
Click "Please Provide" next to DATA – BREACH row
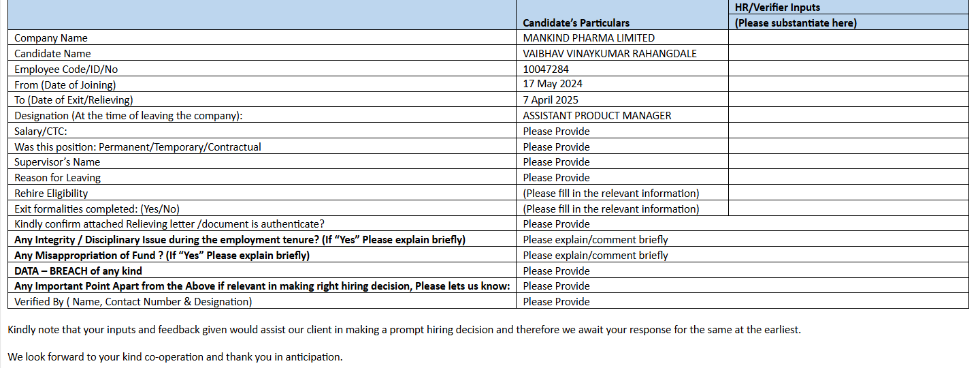point(556,271)
